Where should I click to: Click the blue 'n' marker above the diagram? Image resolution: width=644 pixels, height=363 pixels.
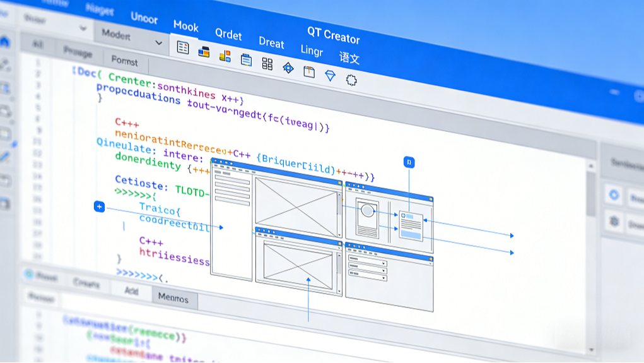click(409, 162)
